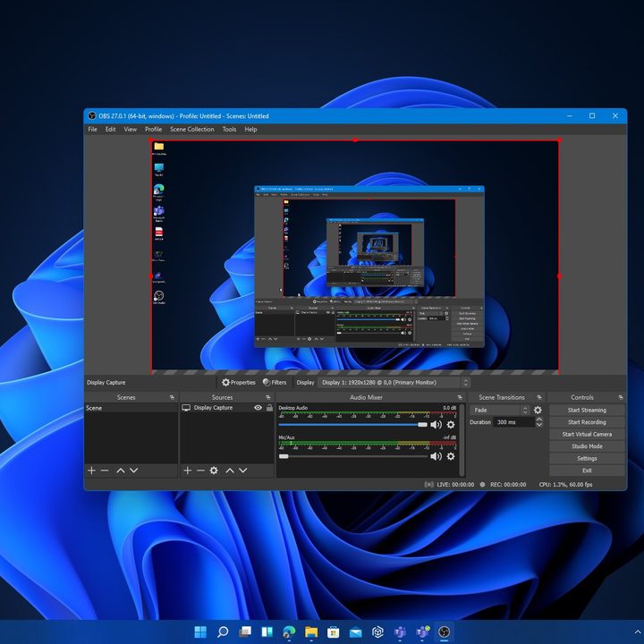Open the Help menu
The width and height of the screenshot is (644, 644).
(250, 129)
